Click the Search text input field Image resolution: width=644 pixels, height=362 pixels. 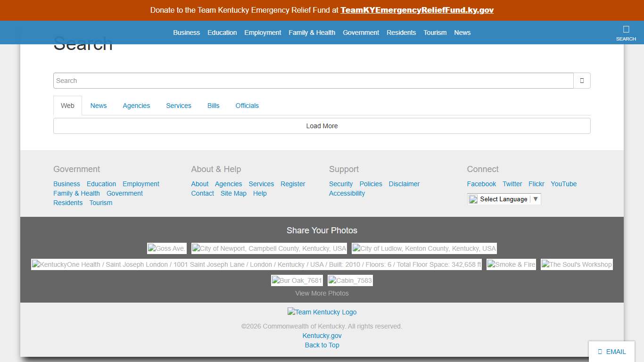(x=313, y=81)
